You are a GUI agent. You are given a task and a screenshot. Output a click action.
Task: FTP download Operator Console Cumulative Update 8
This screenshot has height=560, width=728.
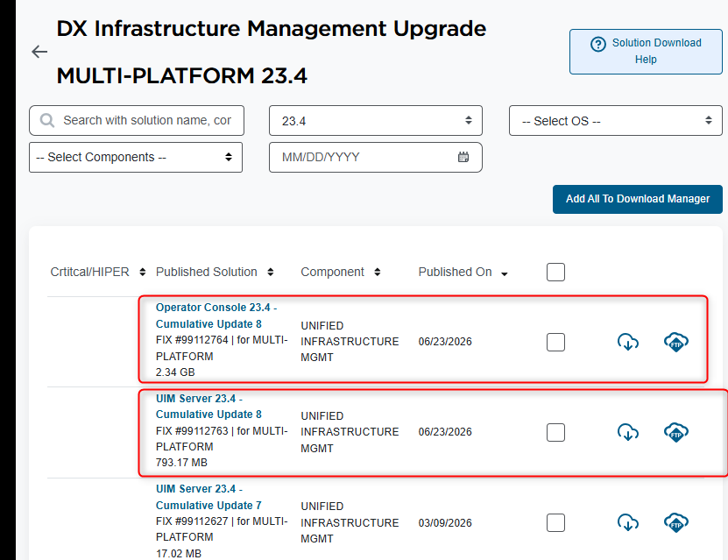676,342
